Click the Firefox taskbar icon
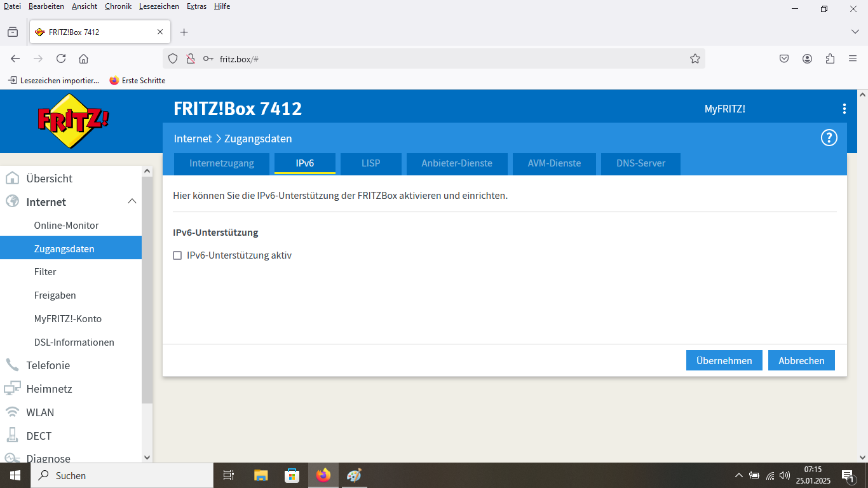 point(323,475)
